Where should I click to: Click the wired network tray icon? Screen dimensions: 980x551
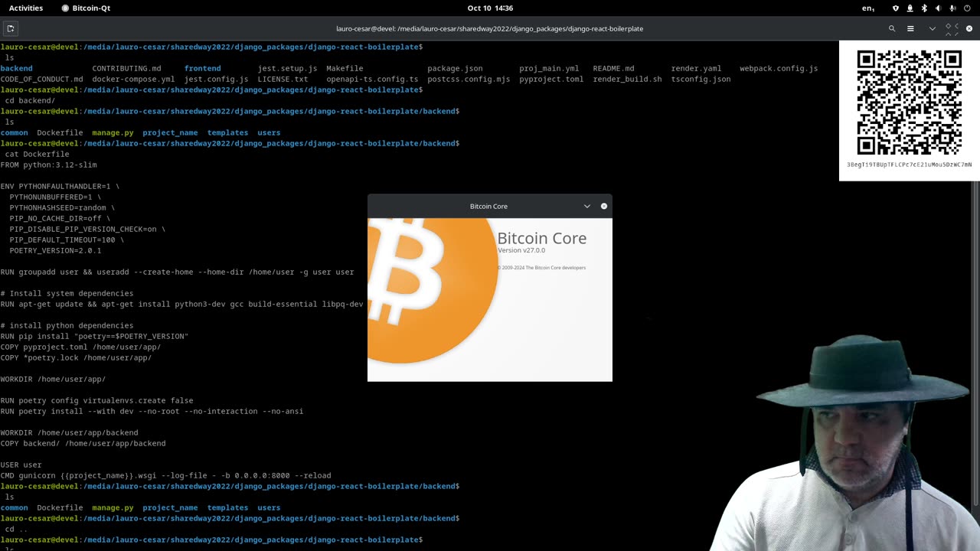910,8
